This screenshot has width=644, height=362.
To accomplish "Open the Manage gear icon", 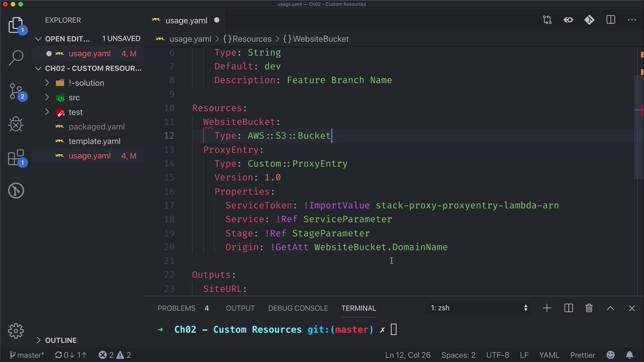I will click(x=16, y=331).
